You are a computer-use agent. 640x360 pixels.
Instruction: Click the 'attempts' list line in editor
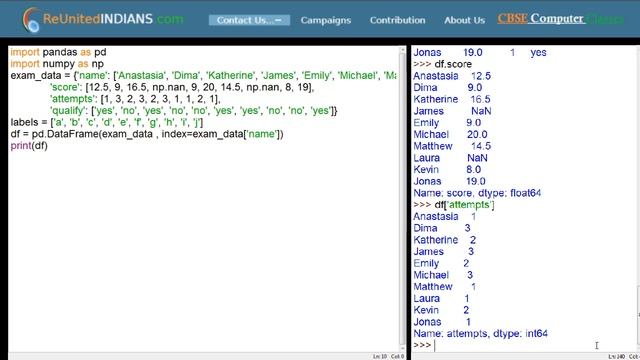(x=135, y=99)
